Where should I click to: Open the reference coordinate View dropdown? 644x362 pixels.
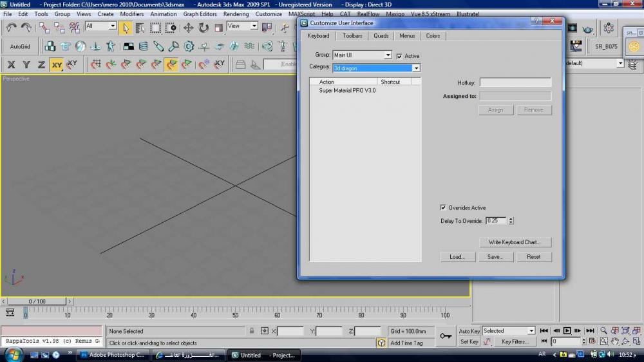242,26
